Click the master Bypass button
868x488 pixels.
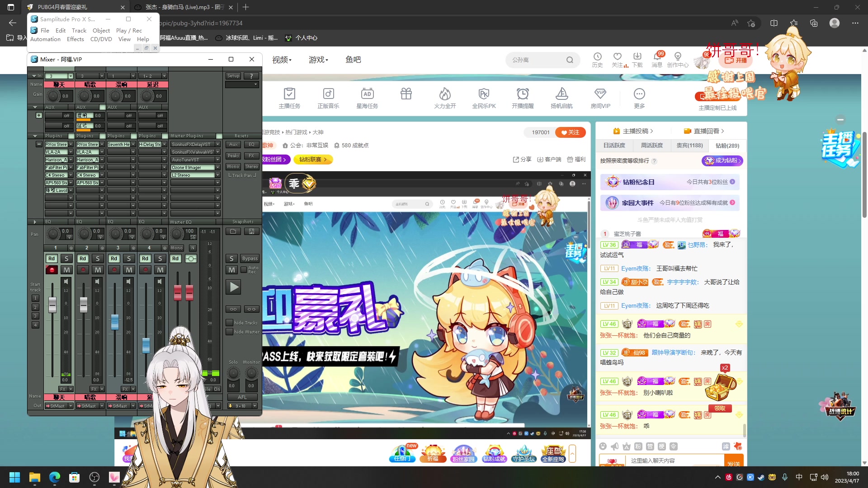[x=250, y=258]
